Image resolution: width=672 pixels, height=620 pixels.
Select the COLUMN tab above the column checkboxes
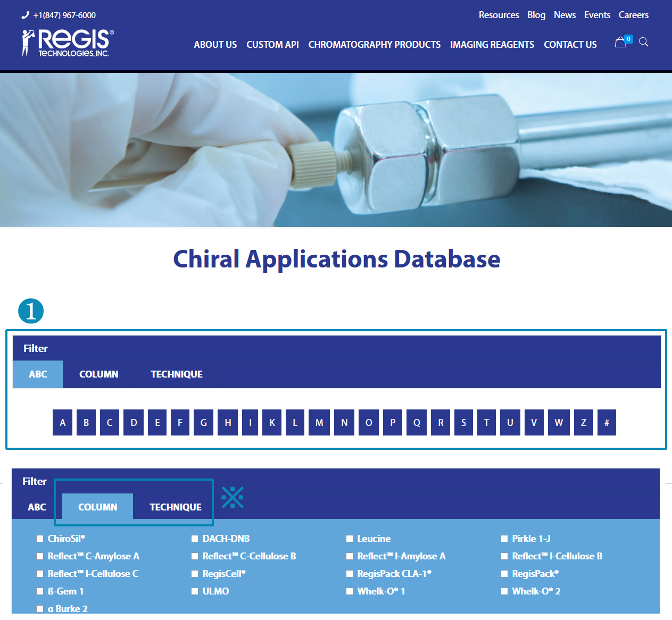97,507
